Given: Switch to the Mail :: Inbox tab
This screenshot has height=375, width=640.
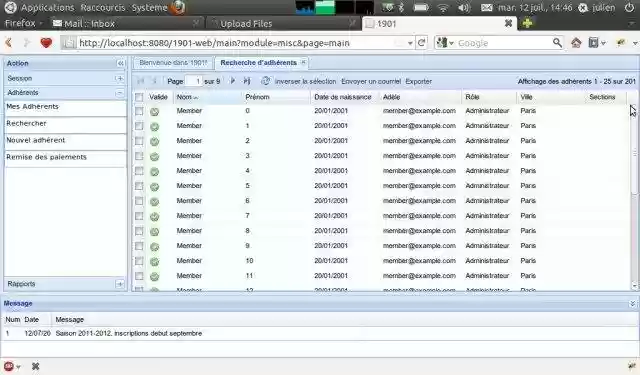Looking at the screenshot, I should coord(127,24).
